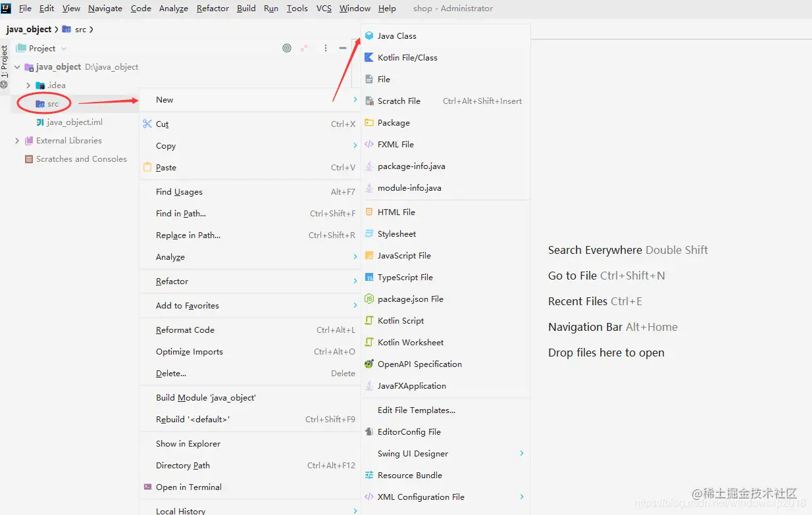Expand External Libraries node
This screenshot has height=515, width=812.
17,141
